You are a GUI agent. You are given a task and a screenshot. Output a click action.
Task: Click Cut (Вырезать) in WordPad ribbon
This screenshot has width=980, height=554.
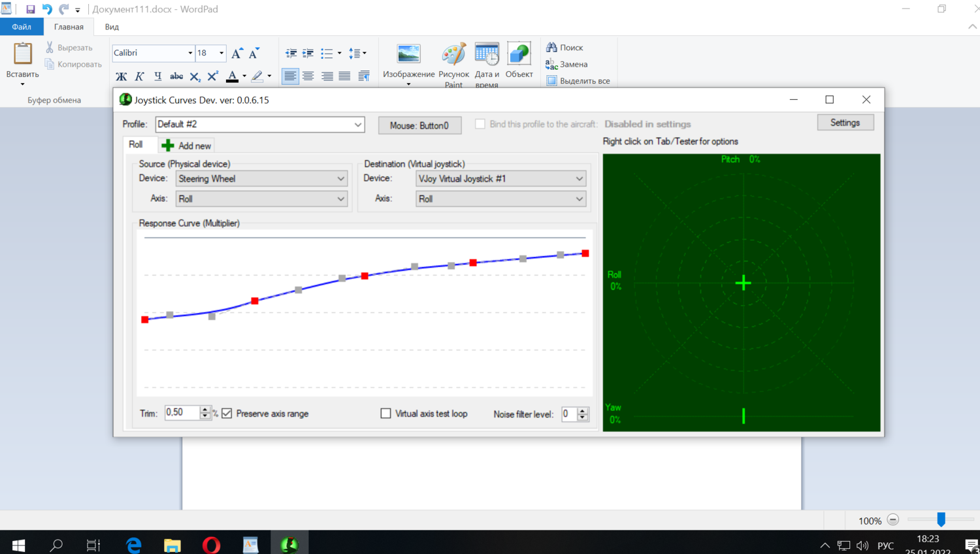coord(69,48)
